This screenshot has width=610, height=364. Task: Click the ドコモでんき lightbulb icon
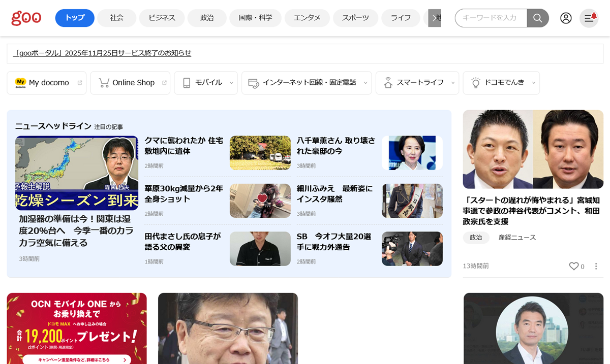(476, 83)
